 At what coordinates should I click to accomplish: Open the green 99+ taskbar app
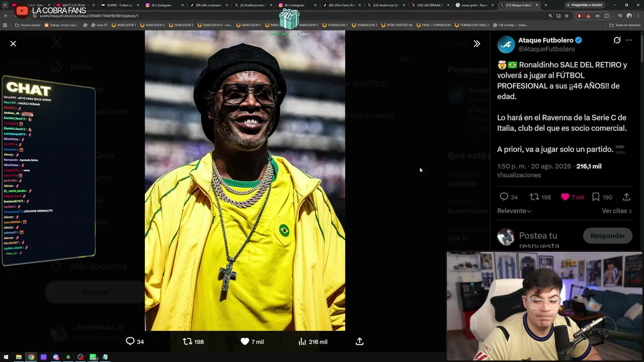pyautogui.click(x=93, y=357)
